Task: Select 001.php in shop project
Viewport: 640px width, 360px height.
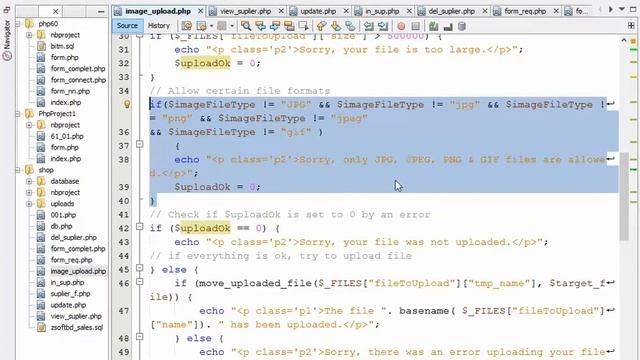Action: click(63, 215)
